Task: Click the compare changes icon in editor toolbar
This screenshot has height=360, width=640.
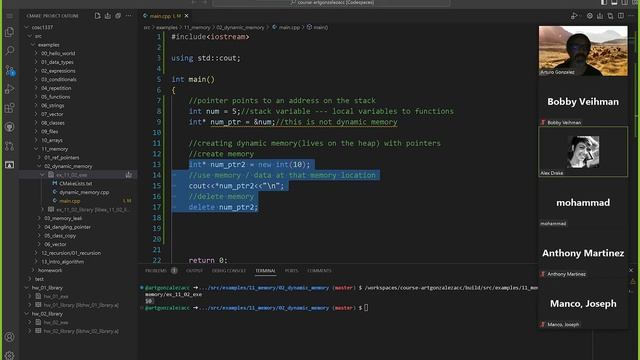Action: pos(610,16)
